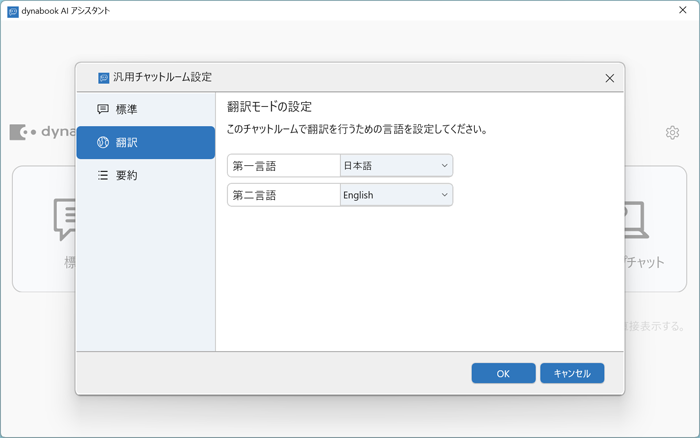Open settings gear in main dynabook window

coord(672,133)
